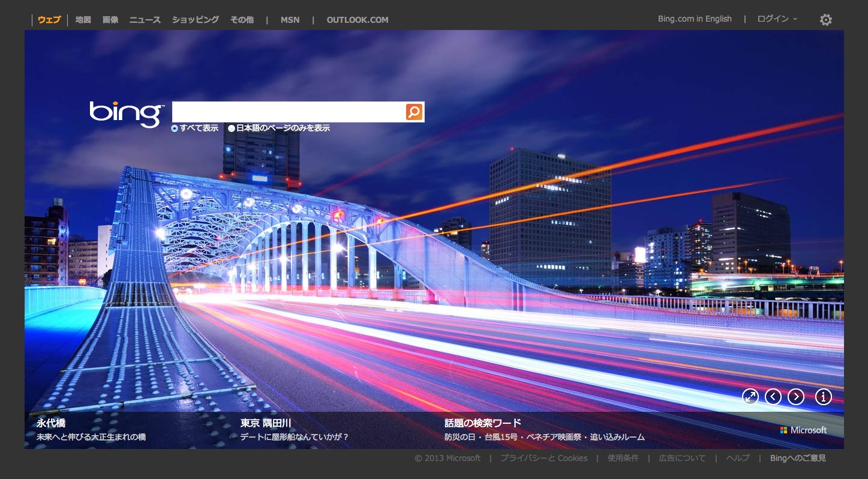Open the OUTLOOK.COM link
Viewport: 868px width, 479px height.
click(x=358, y=20)
